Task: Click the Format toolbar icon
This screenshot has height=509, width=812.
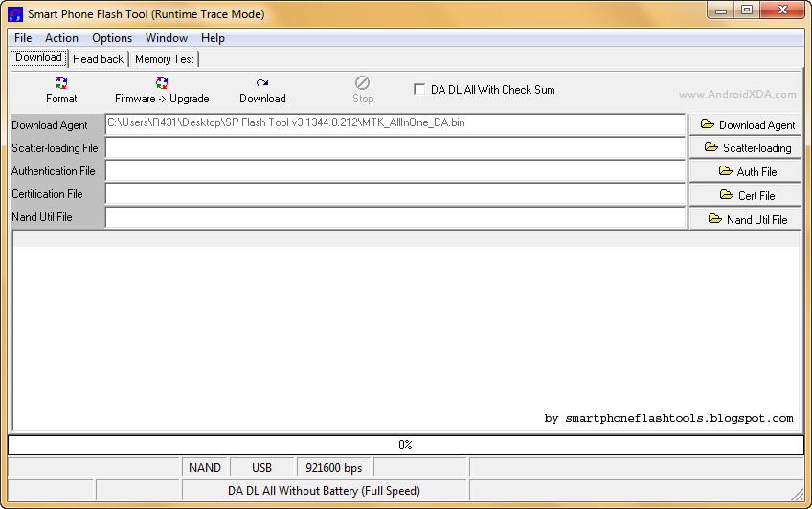Action: point(61,83)
